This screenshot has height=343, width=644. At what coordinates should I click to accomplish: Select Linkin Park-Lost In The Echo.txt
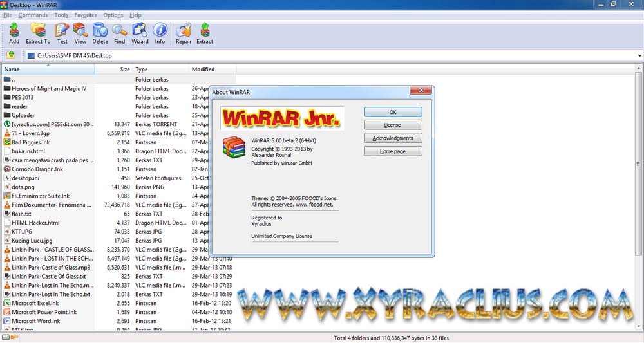pyautogui.click(x=47, y=294)
